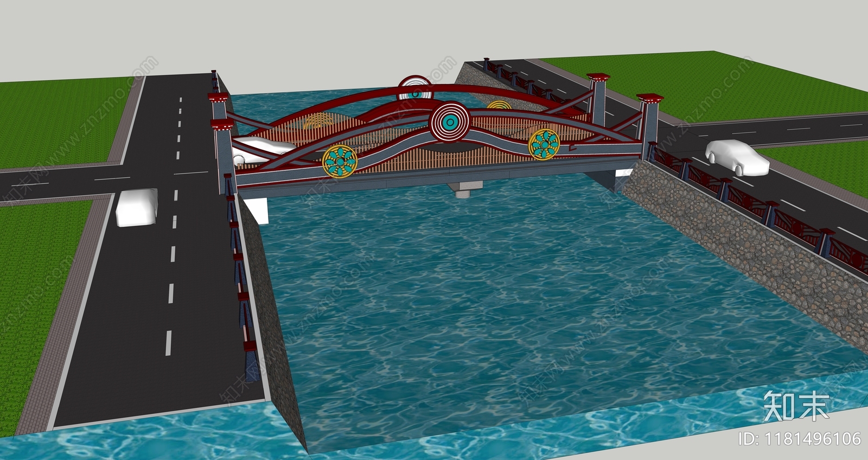Click the right yellow flower-wheel medallion on the bridge
The width and height of the screenshot is (868, 460).
[x=544, y=144]
